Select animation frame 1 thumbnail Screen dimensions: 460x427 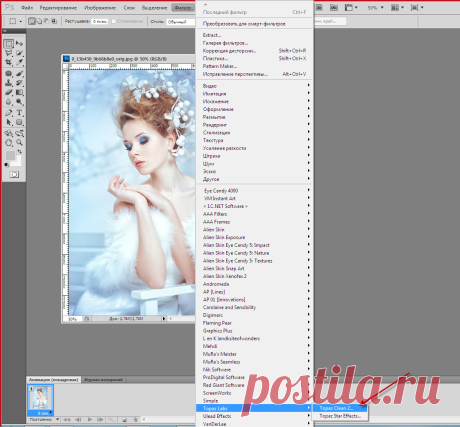click(x=40, y=398)
